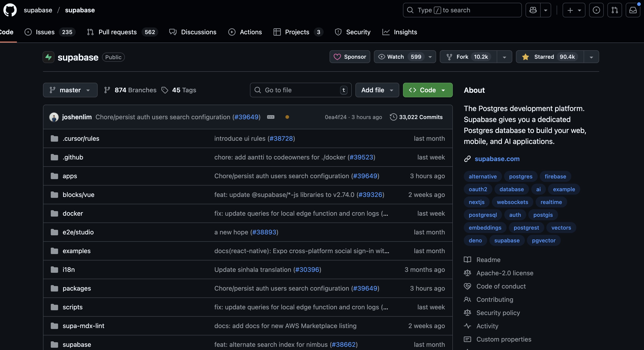Click the Sponsor heart button
Screen dimensions: 644x350
349,57
